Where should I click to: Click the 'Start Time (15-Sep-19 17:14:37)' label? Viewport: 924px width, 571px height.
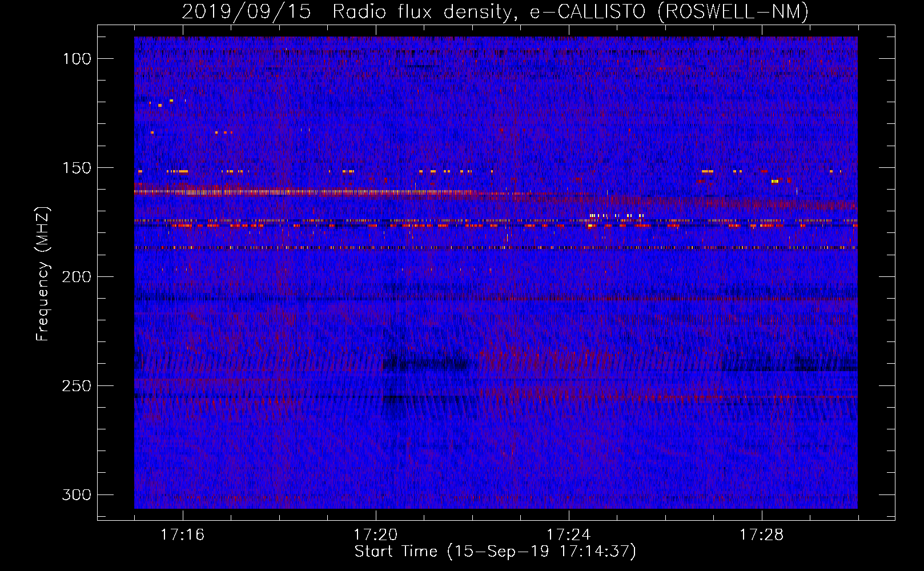point(495,552)
